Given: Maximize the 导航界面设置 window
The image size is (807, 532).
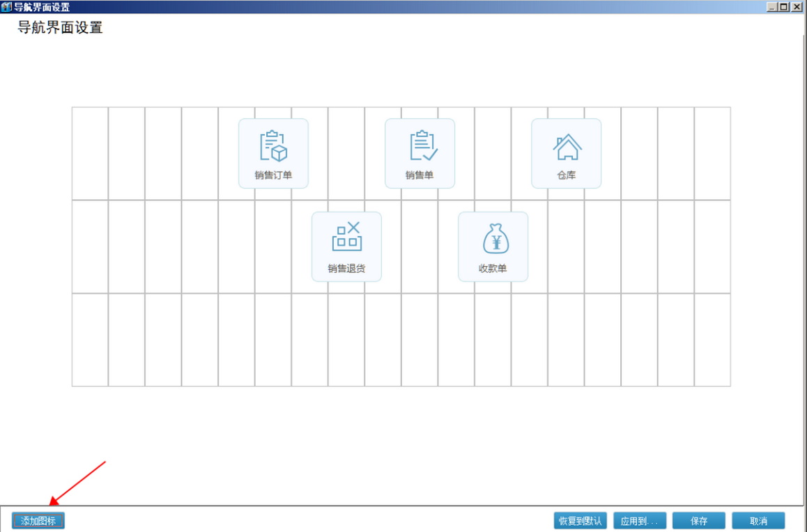Looking at the screenshot, I should (785, 7).
